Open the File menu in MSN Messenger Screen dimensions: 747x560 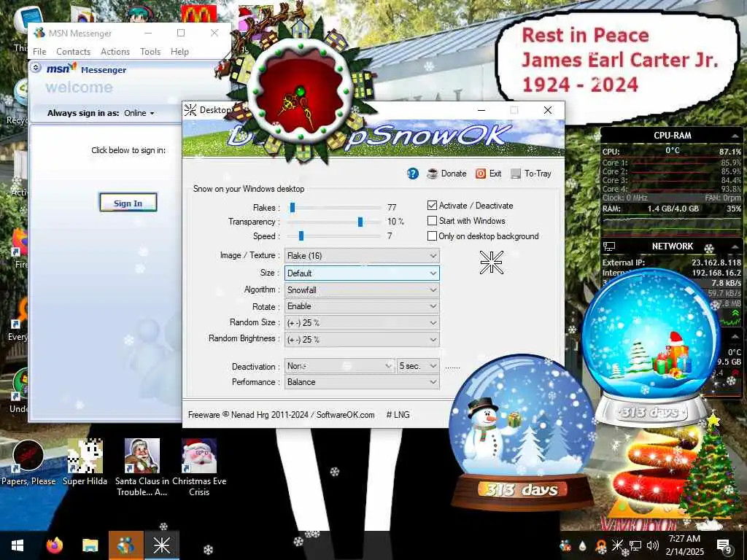[39, 52]
